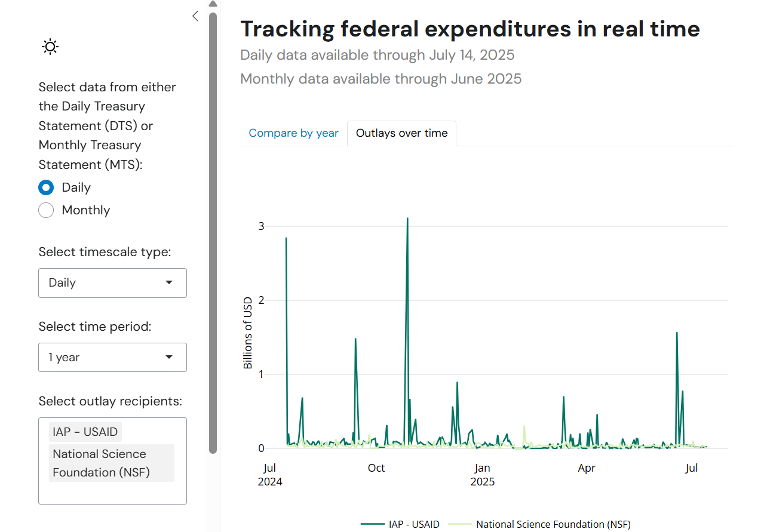Click the light green NSF peak in February
Viewport: 767px width, 532px height.
coord(524,426)
